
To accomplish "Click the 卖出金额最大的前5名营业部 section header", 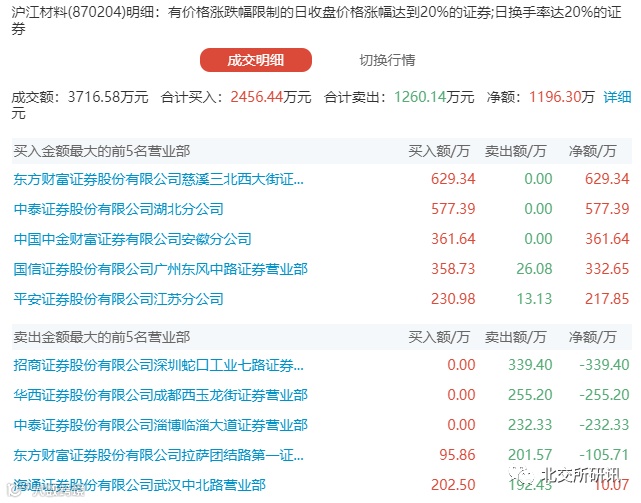I will coord(102,337).
